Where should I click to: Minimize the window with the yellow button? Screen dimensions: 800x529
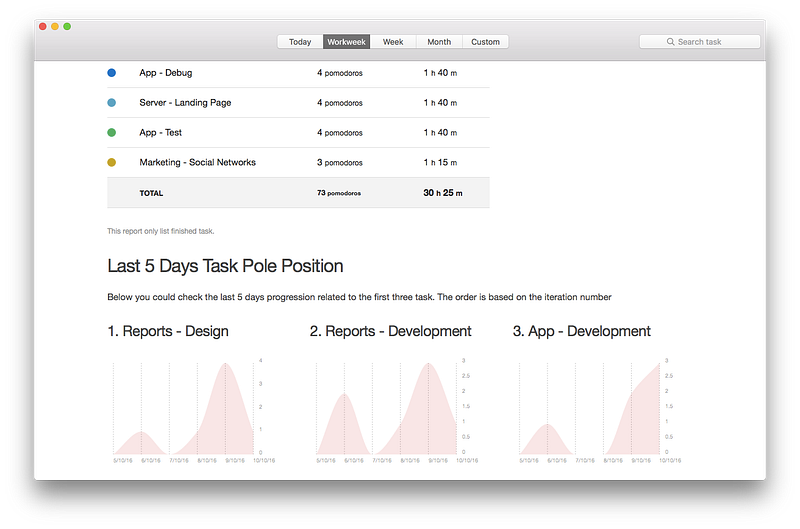(x=55, y=27)
